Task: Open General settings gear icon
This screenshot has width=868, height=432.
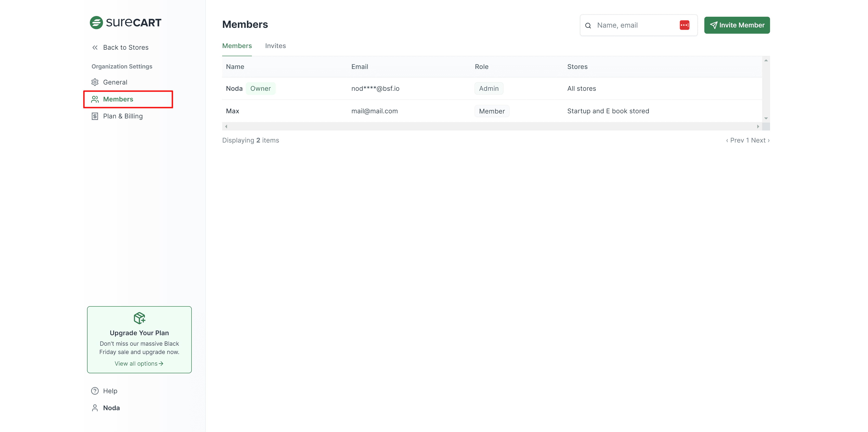Action: tap(95, 82)
